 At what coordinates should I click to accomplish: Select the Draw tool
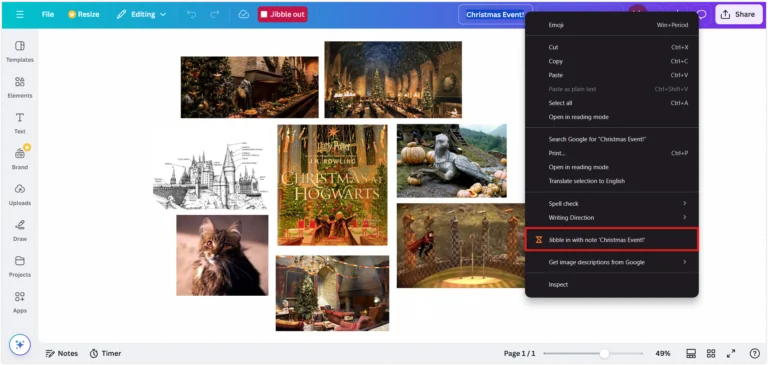pos(20,230)
